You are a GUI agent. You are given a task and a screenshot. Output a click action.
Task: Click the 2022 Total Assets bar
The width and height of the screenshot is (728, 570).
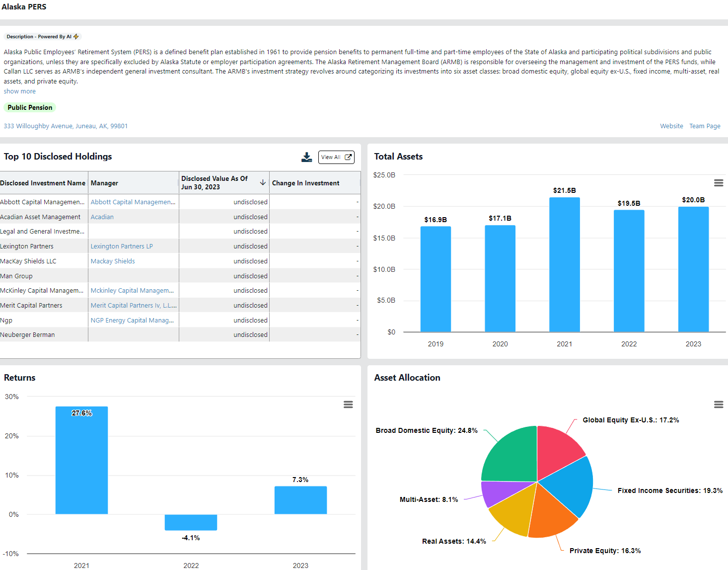(x=629, y=271)
